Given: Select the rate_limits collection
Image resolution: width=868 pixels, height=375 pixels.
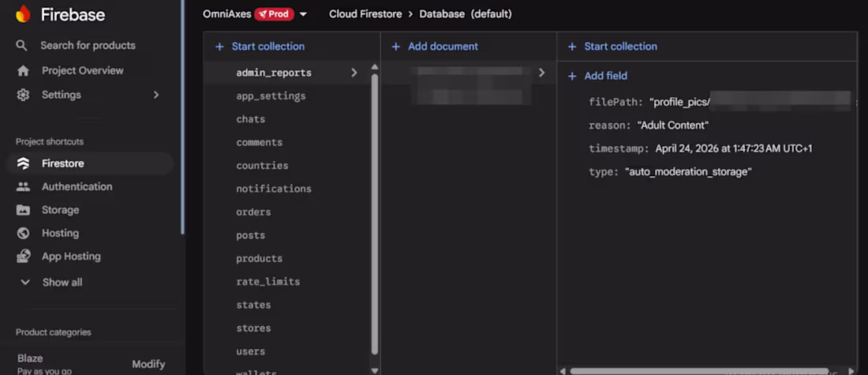Looking at the screenshot, I should tap(268, 282).
